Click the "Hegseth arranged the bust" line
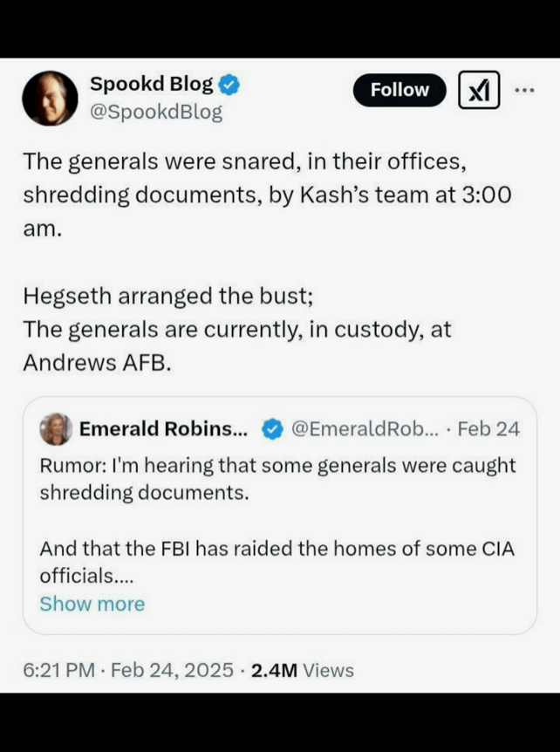Screen dimensions: 560x752 click(167, 296)
